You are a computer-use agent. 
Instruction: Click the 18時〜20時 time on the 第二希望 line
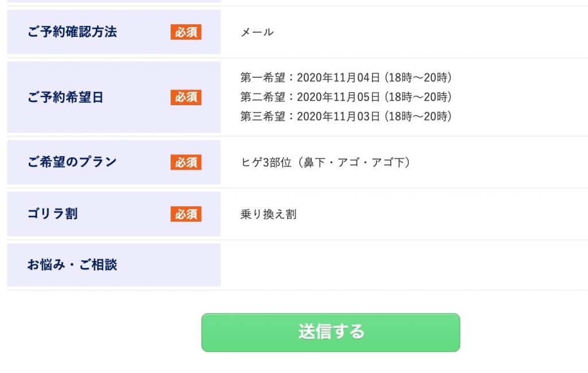[x=418, y=97]
